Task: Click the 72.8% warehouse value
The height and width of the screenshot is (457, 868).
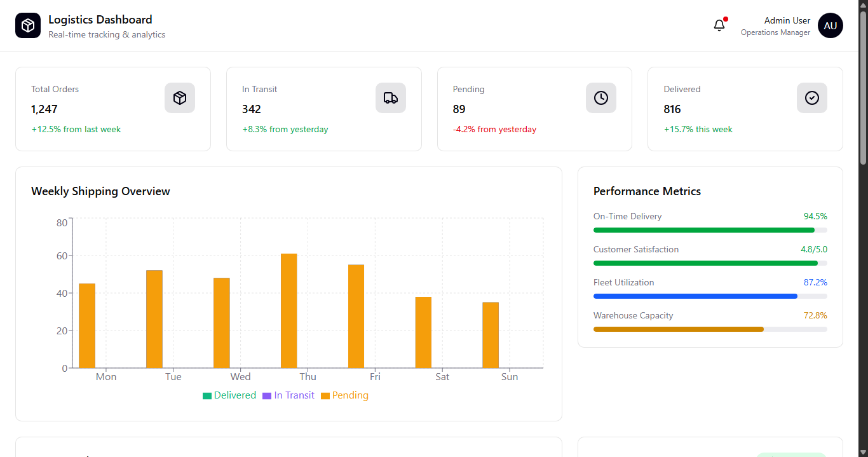Action: click(x=815, y=315)
